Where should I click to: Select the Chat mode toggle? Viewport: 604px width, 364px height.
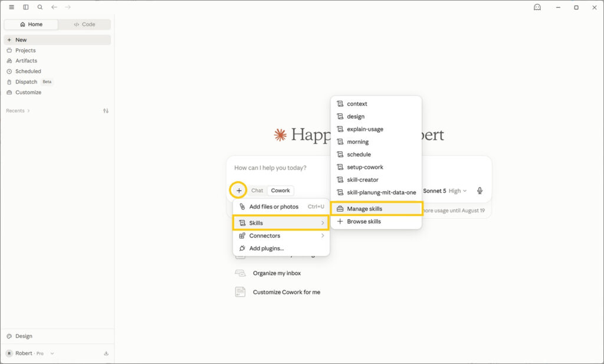(x=257, y=191)
